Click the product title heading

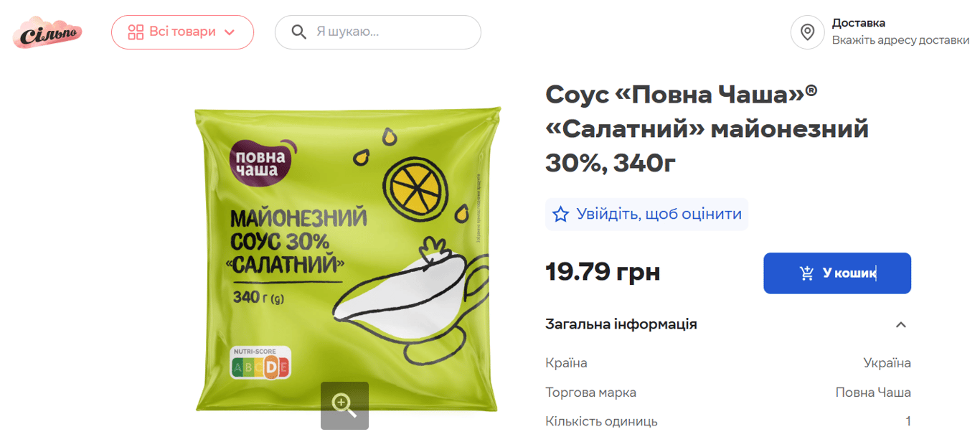click(x=707, y=129)
